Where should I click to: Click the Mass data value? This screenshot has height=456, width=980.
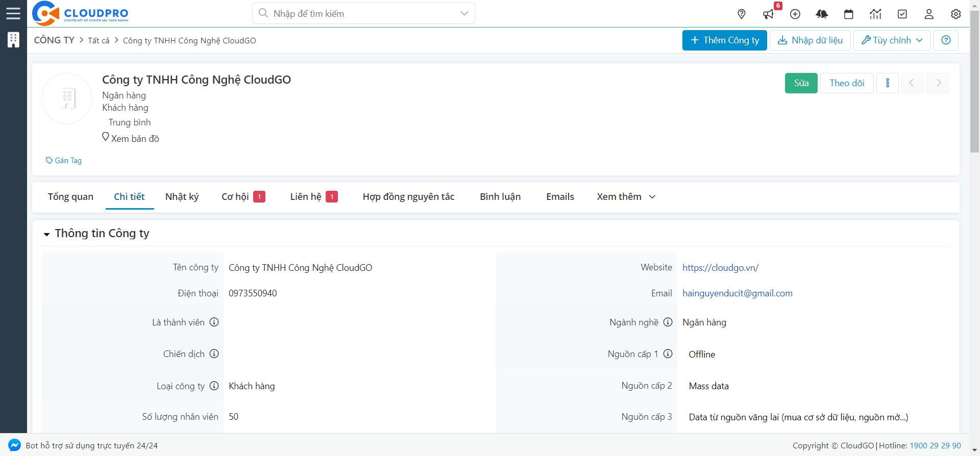(708, 386)
